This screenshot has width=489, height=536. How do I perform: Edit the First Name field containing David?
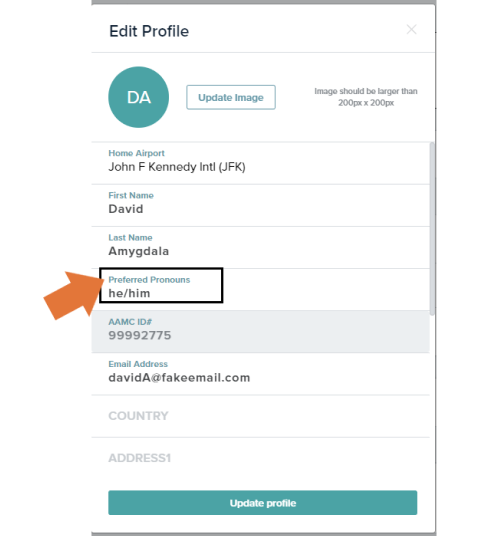(x=260, y=205)
